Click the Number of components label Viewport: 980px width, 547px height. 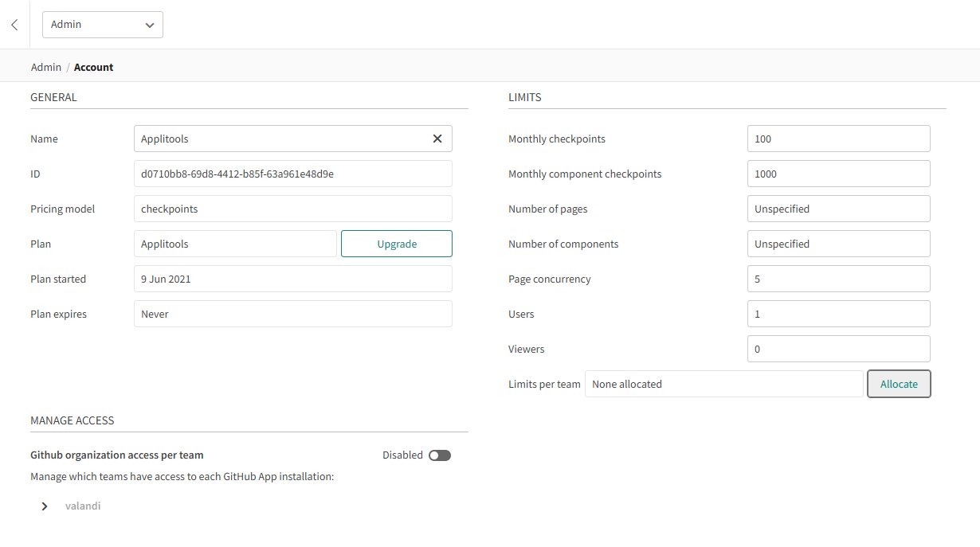coord(563,244)
